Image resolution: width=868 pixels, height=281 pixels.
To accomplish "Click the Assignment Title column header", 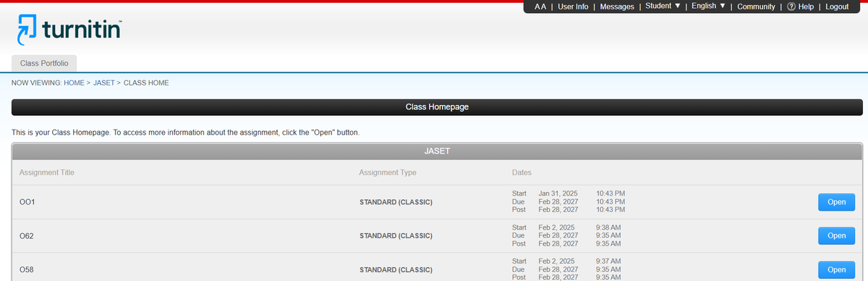I will pos(47,172).
